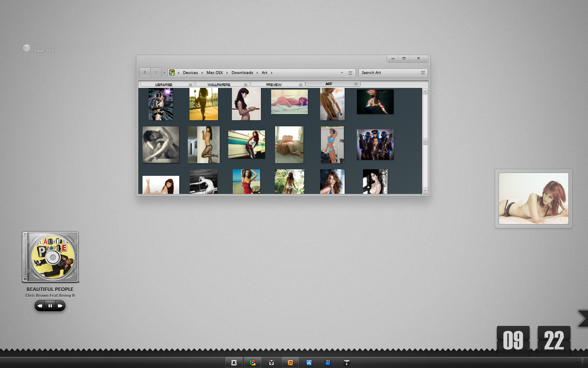Open the address bar previous locations dropdown
The image size is (588, 368).
pos(342,73)
